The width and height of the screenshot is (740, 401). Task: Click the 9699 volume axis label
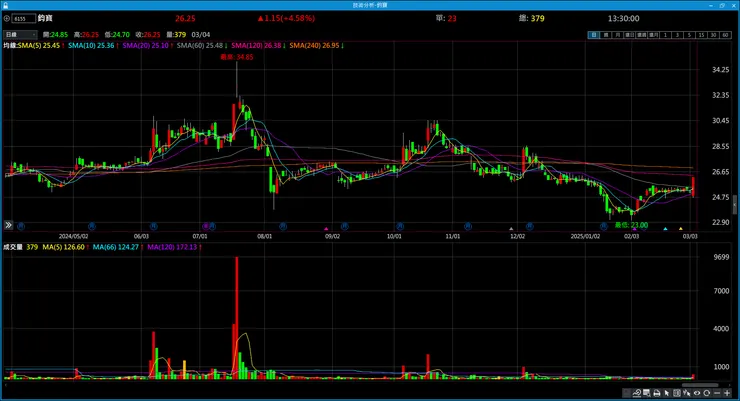click(x=722, y=257)
